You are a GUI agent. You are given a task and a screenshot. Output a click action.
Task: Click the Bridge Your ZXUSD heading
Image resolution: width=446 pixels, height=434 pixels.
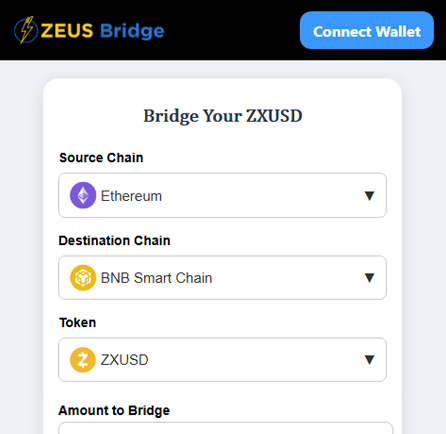coord(223,116)
